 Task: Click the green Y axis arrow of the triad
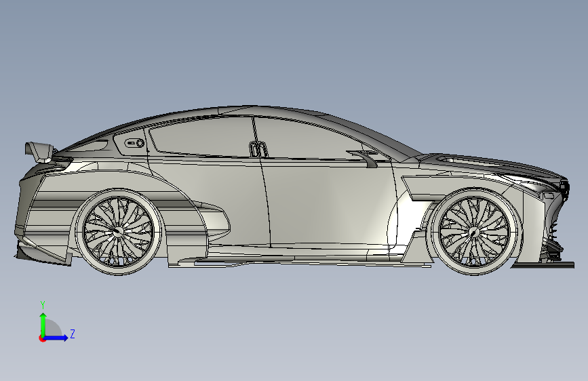(43, 324)
